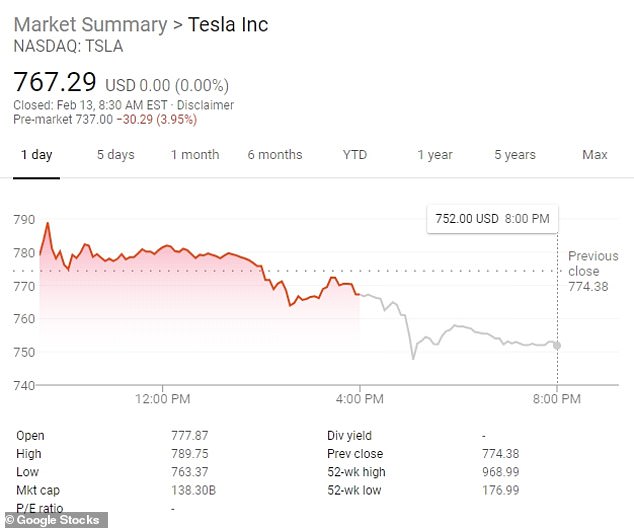This screenshot has height=528, width=634.
Task: Switch to the 5 days tab
Action: pyautogui.click(x=115, y=155)
